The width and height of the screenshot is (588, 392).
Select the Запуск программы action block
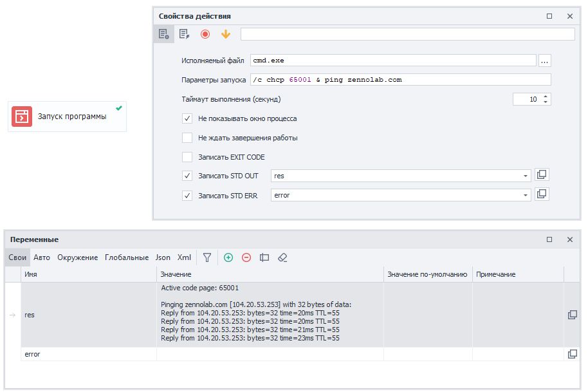67,117
